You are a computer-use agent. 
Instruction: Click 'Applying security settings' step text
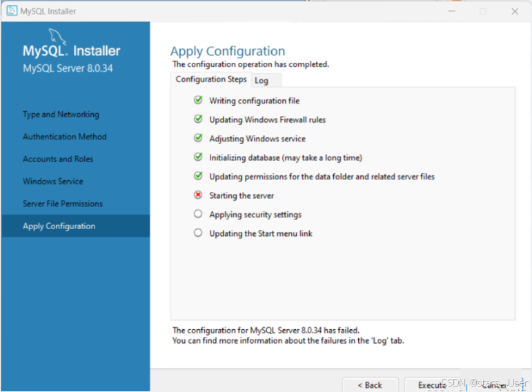click(x=255, y=215)
